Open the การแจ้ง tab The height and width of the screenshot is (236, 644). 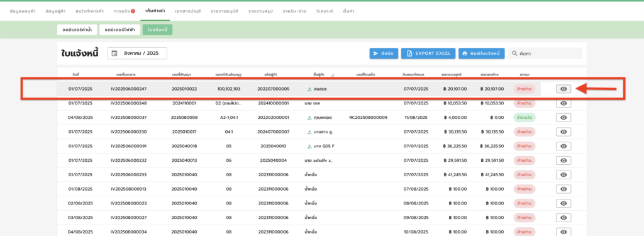tap(125, 11)
